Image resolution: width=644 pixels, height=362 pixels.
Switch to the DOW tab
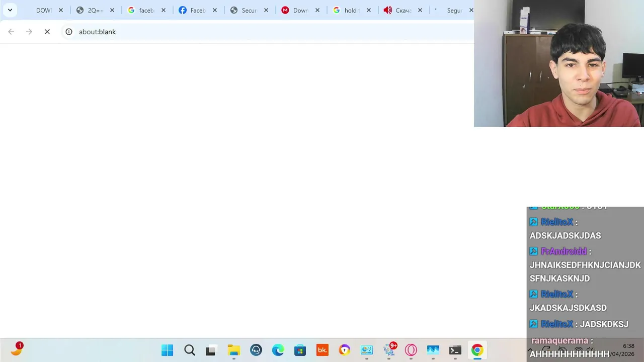click(44, 10)
